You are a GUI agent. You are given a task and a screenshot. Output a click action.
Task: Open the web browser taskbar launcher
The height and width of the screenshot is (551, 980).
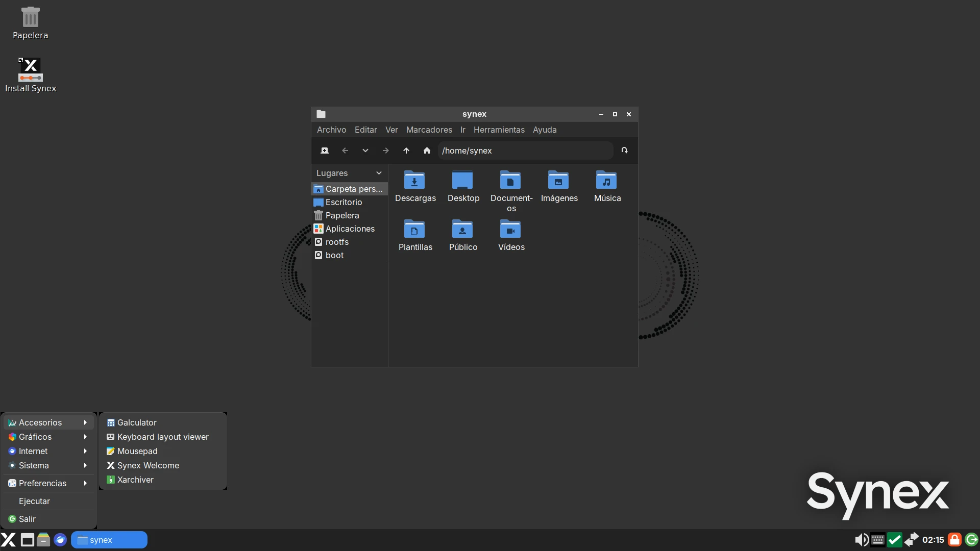click(x=60, y=540)
